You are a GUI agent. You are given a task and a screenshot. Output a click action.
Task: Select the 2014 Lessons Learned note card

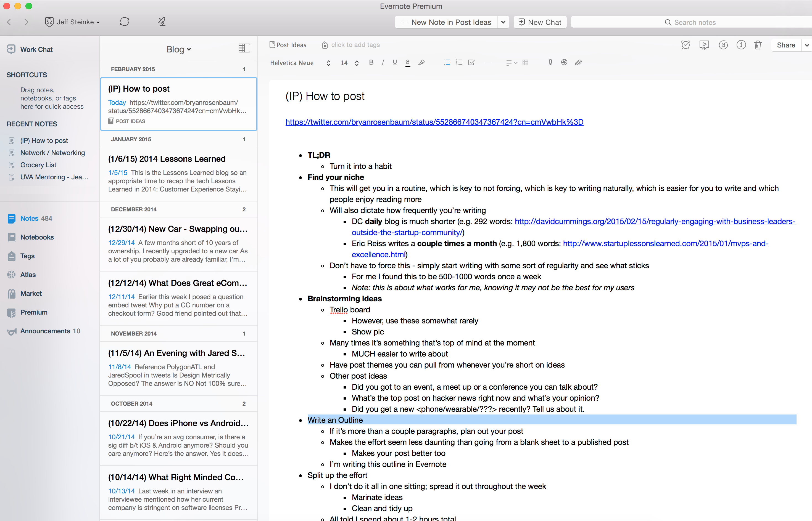coord(178,174)
